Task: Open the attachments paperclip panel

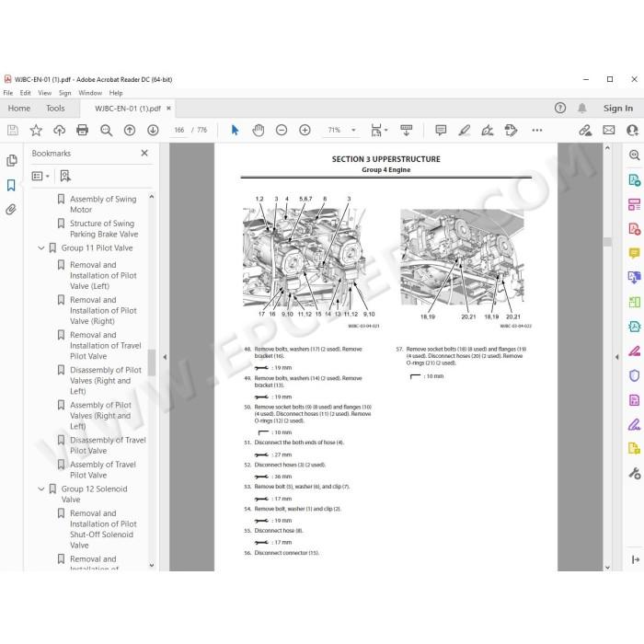Action: 11,210
